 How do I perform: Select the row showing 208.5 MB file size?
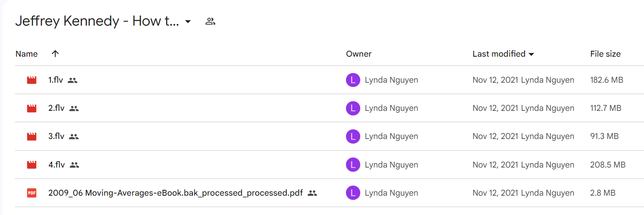(329, 165)
